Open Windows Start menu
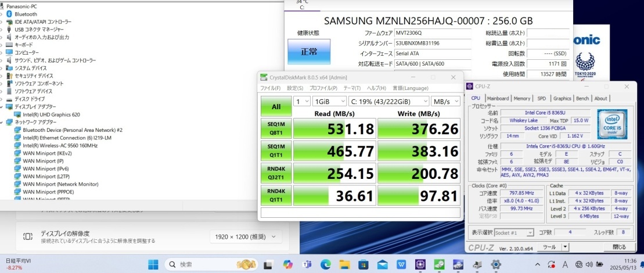The width and height of the screenshot is (644, 273). click(153, 264)
